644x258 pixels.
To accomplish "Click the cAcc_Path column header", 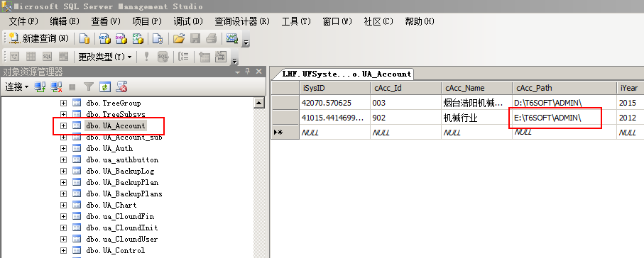I will tap(564, 88).
